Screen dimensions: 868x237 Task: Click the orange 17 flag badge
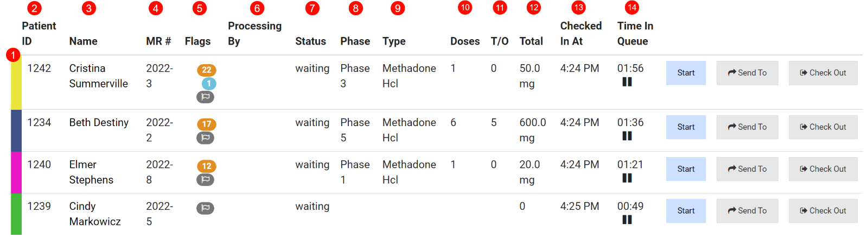pyautogui.click(x=207, y=124)
